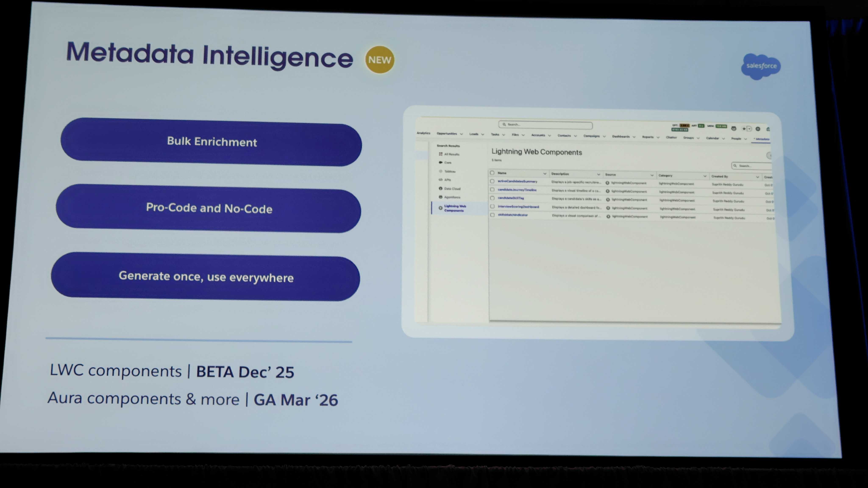Click the global add plus icon

pyautogui.click(x=758, y=129)
